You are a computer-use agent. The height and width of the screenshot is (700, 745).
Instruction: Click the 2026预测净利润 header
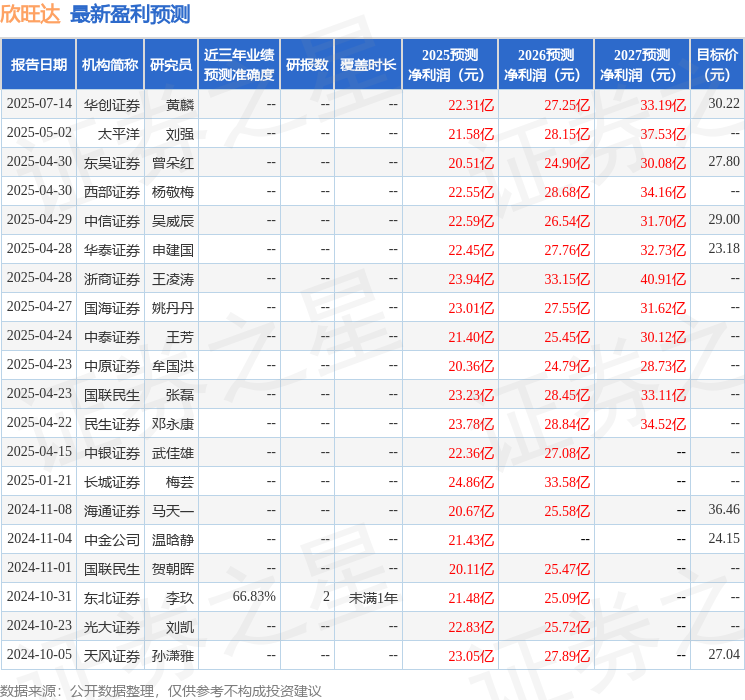pos(546,65)
